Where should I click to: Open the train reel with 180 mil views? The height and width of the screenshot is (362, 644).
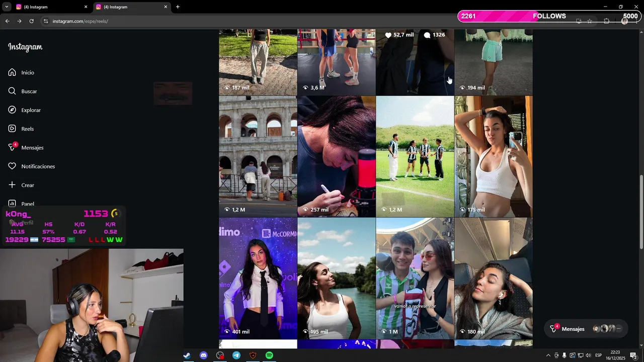[494, 278]
